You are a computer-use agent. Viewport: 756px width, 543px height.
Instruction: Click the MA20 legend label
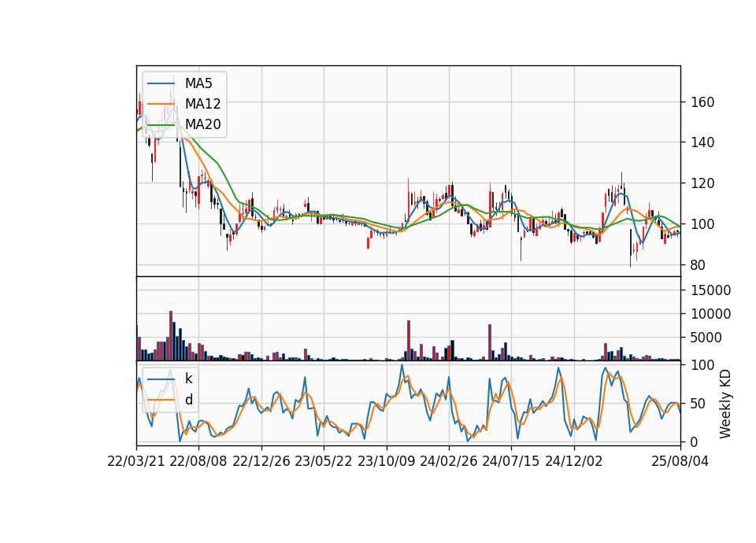click(202, 124)
